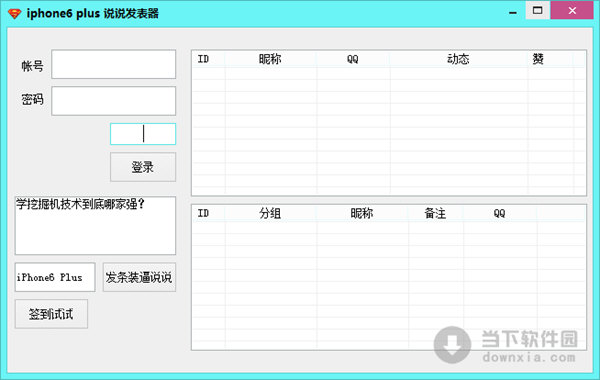Click the 发条装逼说说 button
600x380 pixels.
tap(139, 277)
